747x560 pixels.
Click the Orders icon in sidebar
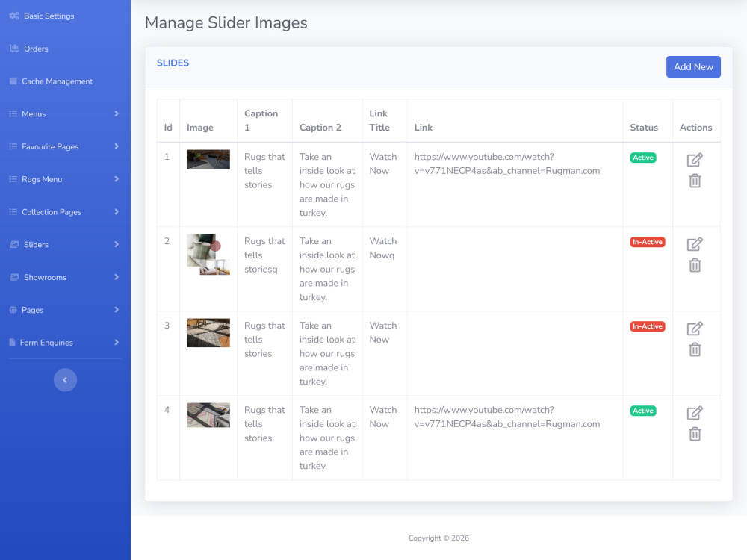pyautogui.click(x=14, y=49)
